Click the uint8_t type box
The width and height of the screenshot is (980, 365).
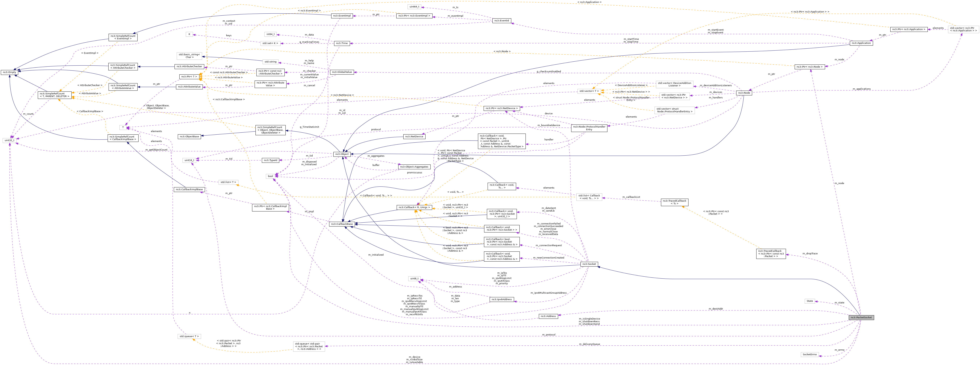pos(414,279)
